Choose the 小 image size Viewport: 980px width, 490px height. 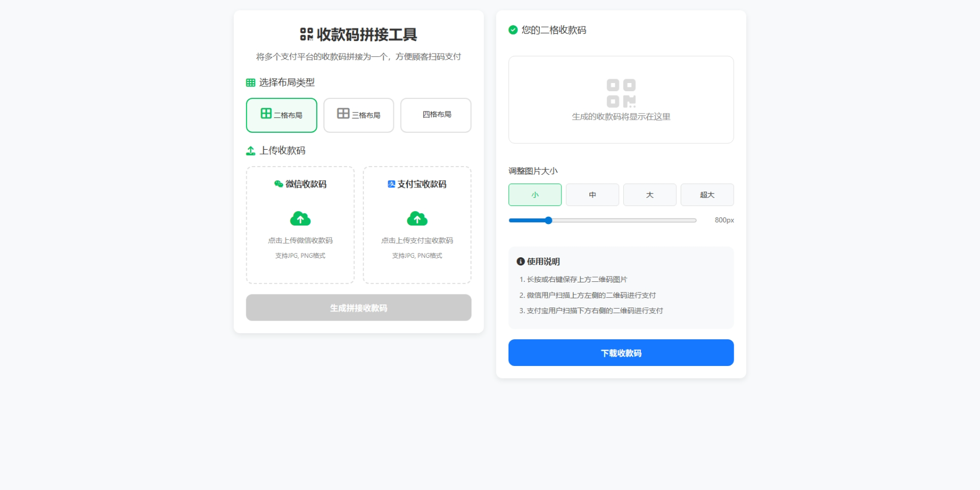pos(535,195)
